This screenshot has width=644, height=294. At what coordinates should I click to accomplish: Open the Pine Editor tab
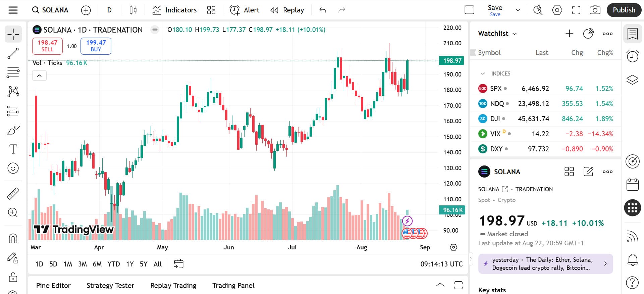[x=53, y=286]
